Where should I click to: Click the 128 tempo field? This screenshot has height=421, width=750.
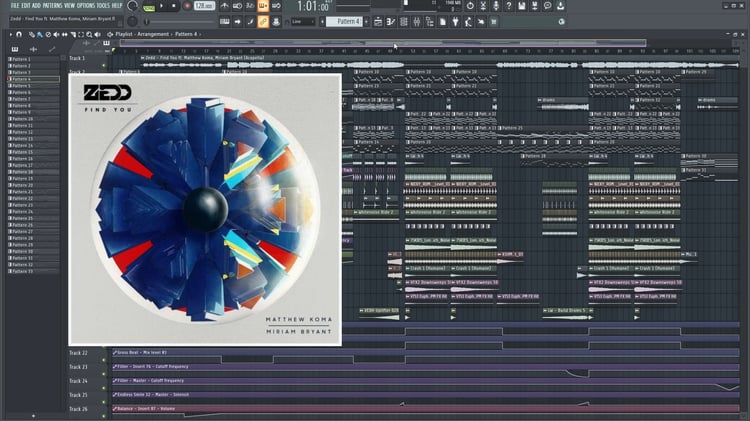204,6
